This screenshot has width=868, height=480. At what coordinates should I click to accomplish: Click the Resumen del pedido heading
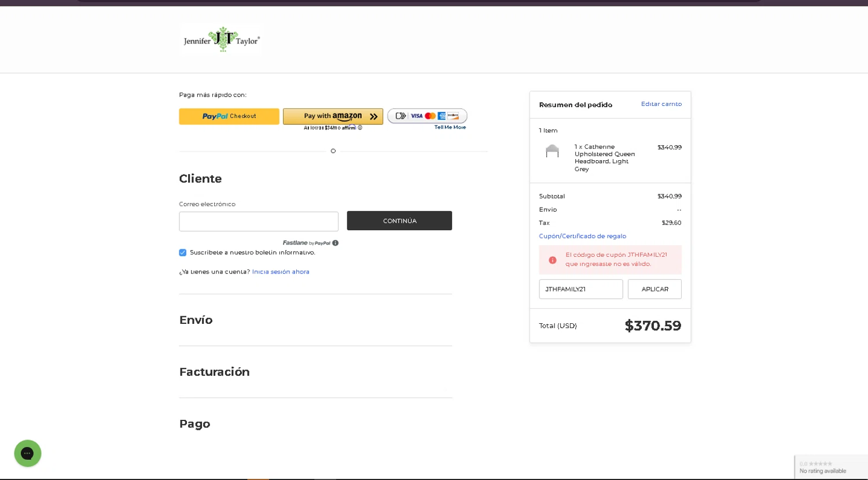[576, 105]
